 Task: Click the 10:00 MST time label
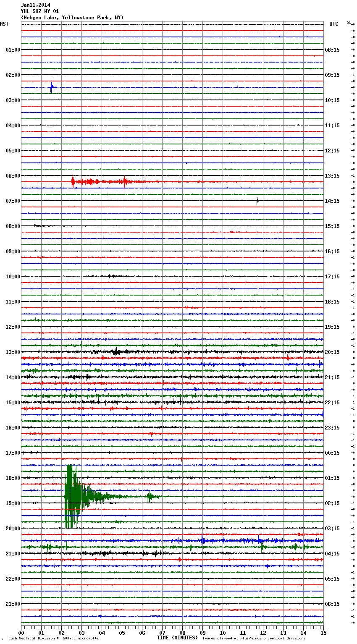[13, 277]
